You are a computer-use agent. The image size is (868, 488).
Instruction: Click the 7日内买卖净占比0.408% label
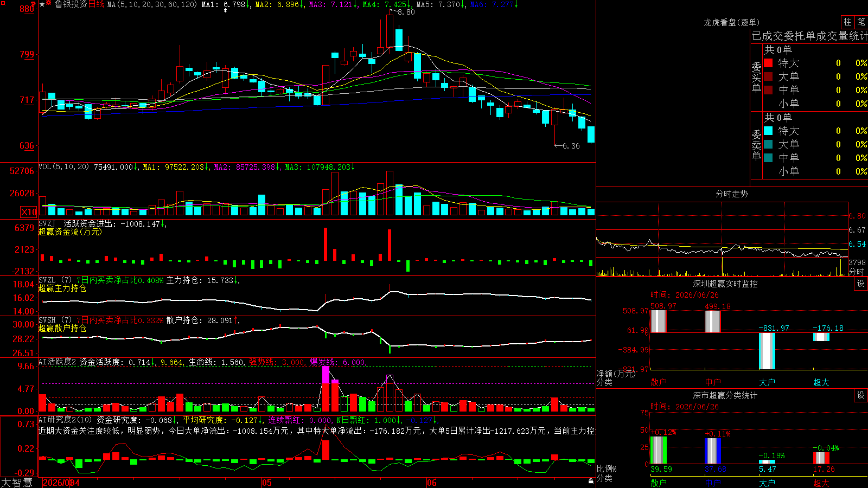click(x=119, y=280)
